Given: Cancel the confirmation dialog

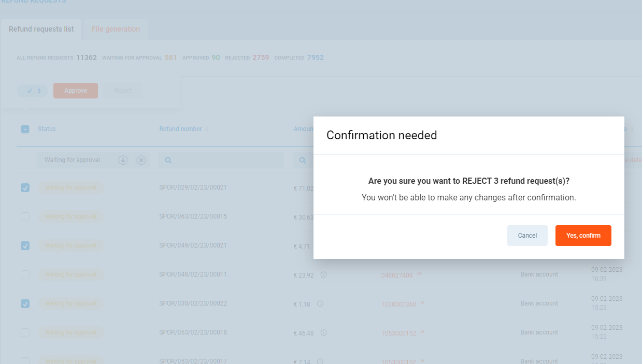Looking at the screenshot, I should tap(527, 236).
